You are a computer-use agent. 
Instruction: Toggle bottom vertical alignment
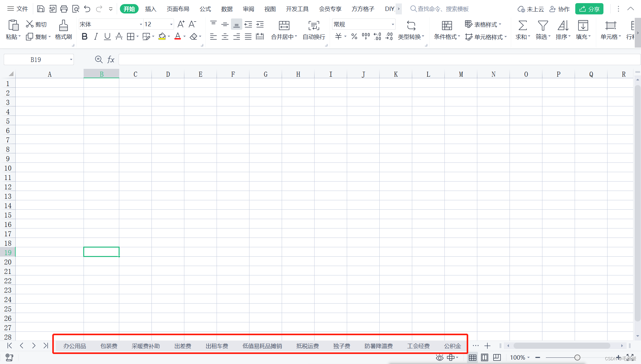coord(237,24)
